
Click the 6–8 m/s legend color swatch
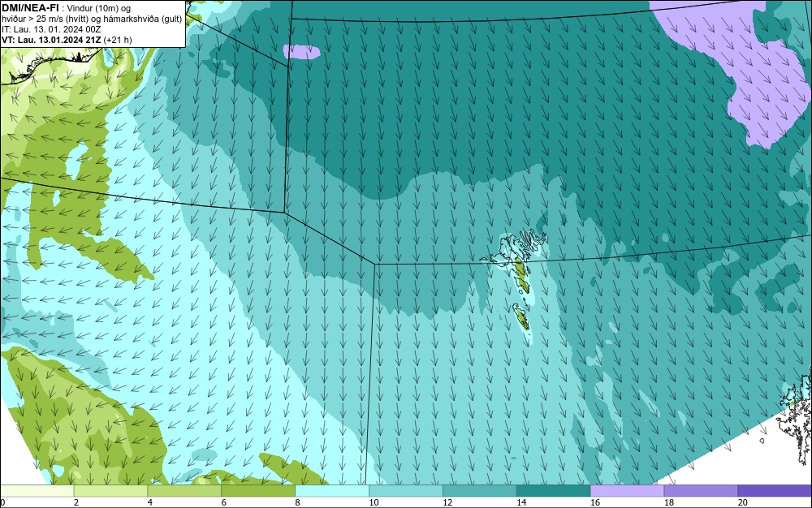coord(258,490)
